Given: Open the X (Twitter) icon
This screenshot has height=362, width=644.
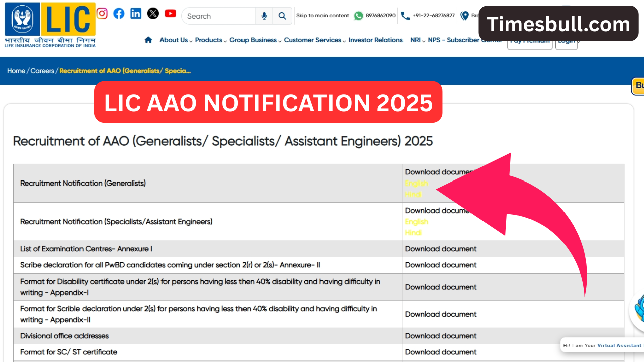Looking at the screenshot, I should click(x=153, y=14).
